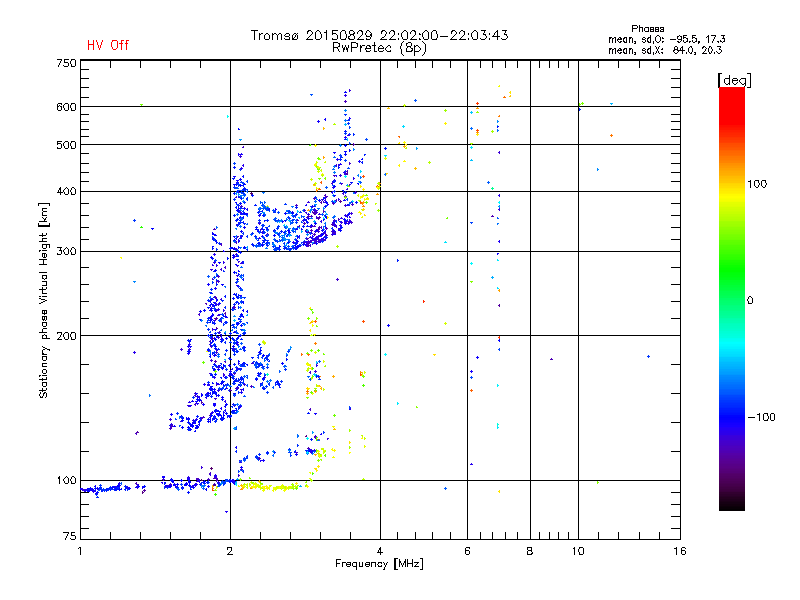The image size is (800, 600).
Task: Select the plot title 'Tromsø 20150829 22:02:00-22:03:43'
Action: pyautogui.click(x=379, y=35)
